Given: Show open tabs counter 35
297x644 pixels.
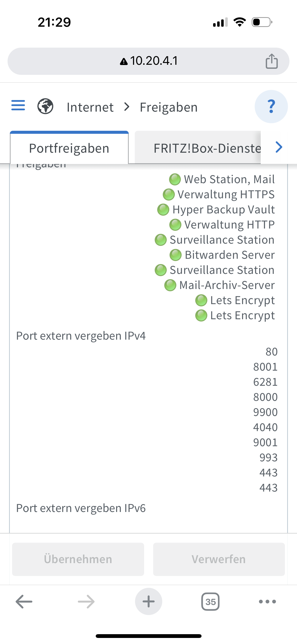Looking at the screenshot, I should 210,602.
